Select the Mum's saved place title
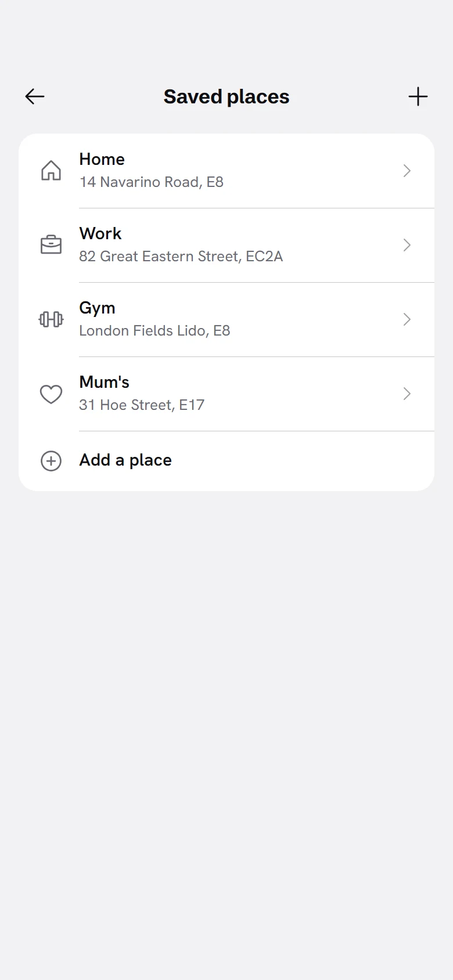453x980 pixels. (105, 382)
